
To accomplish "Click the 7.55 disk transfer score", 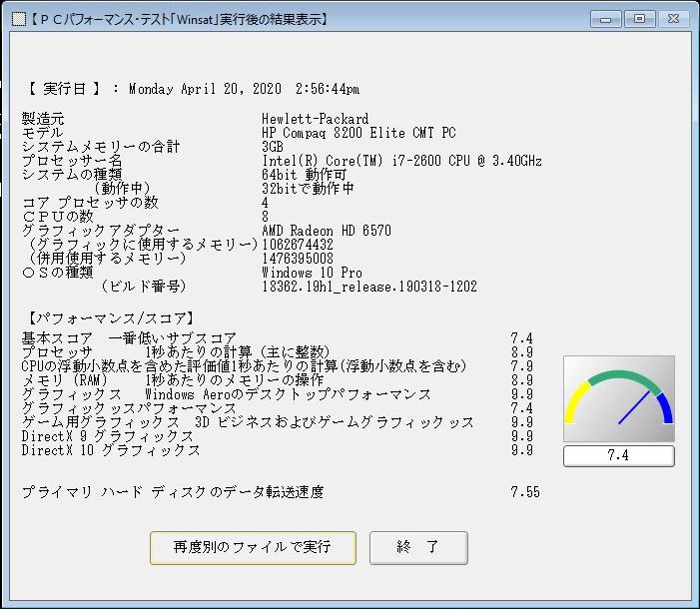I will (525, 492).
